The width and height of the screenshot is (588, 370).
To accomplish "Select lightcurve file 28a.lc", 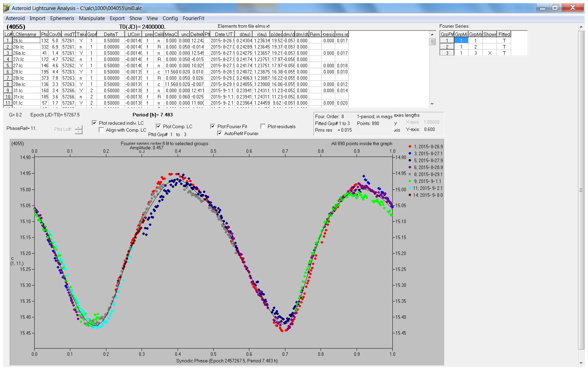I will [26, 84].
